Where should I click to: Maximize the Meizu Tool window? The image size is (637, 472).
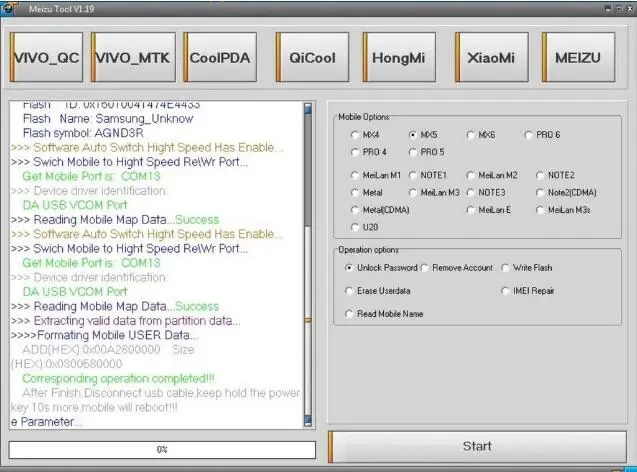click(x=619, y=9)
